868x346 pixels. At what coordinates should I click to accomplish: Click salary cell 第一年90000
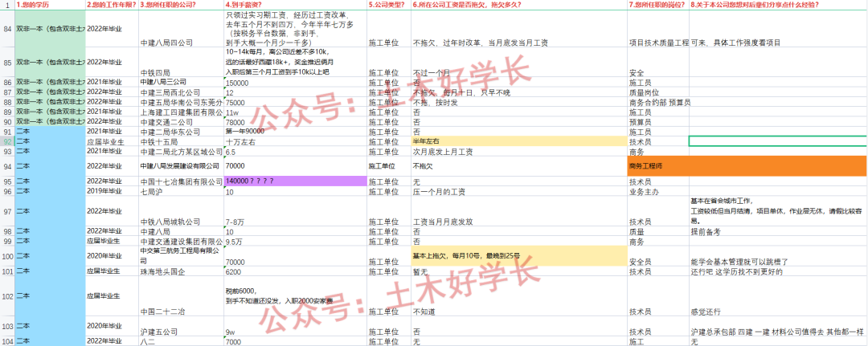coord(296,132)
